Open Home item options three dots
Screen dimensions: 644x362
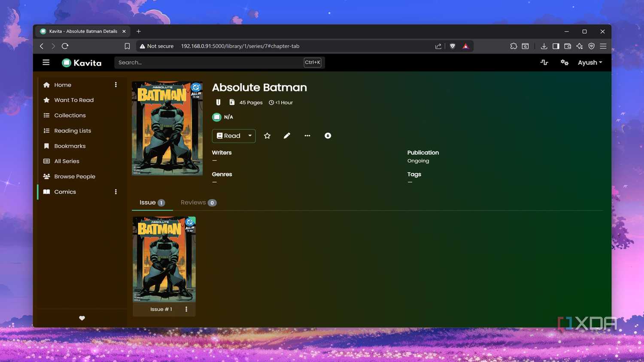[x=115, y=85]
